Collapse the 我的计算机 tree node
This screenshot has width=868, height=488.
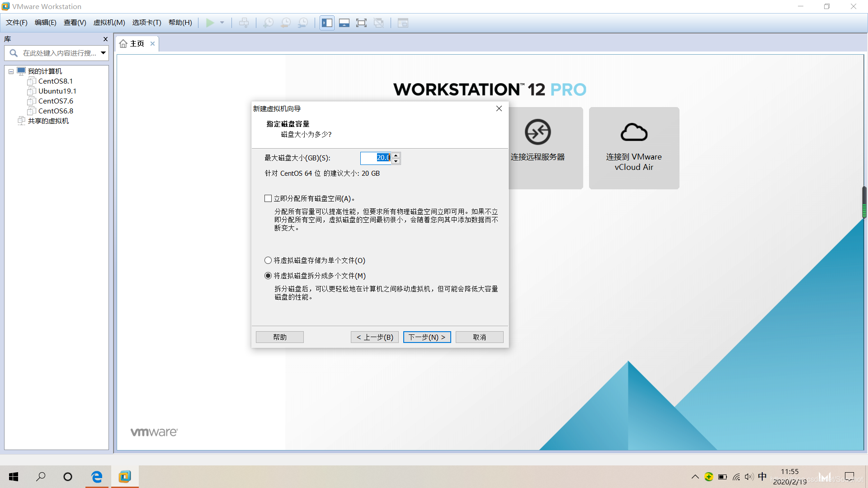11,71
